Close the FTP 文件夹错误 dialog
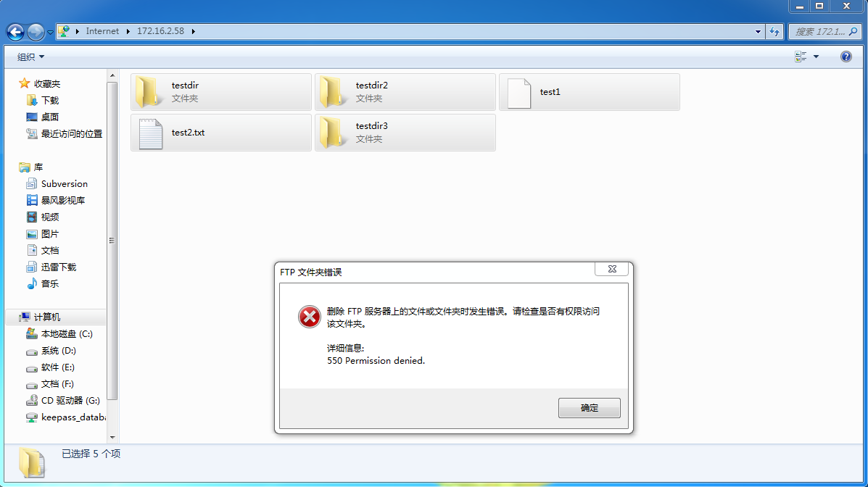The image size is (868, 487). 612,269
